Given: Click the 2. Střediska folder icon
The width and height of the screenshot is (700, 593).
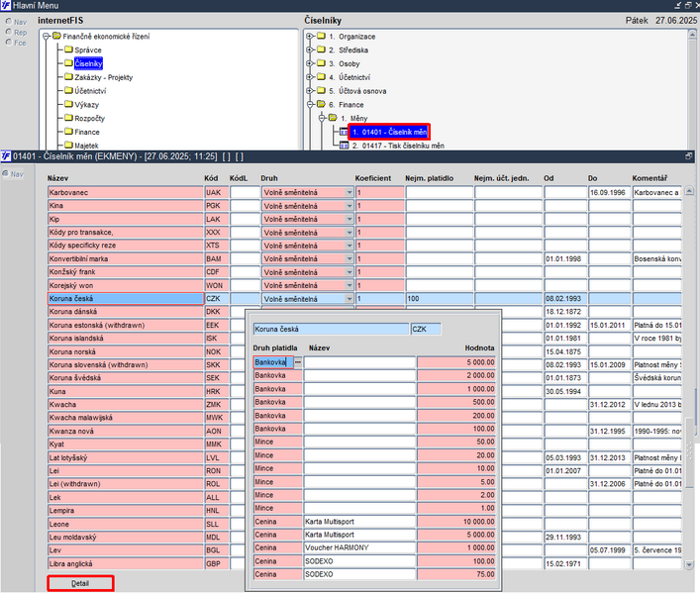Looking at the screenshot, I should 322,49.
